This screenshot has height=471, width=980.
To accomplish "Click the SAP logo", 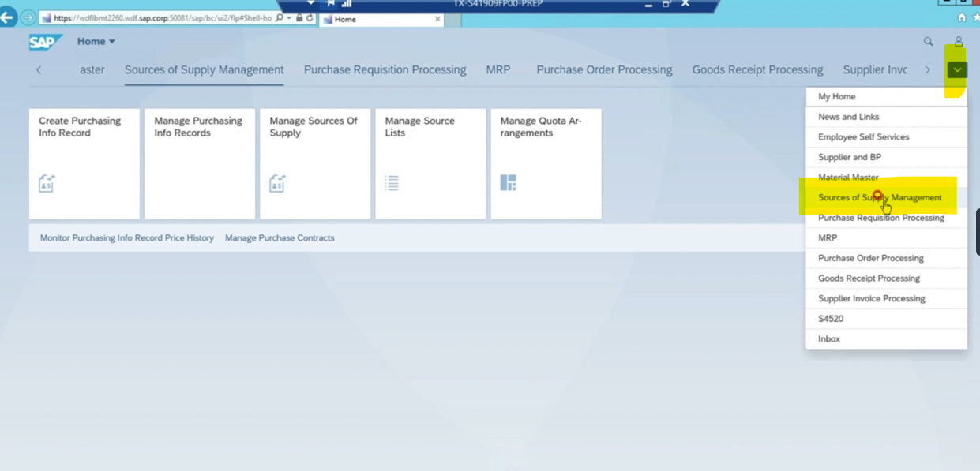I will coord(44,42).
